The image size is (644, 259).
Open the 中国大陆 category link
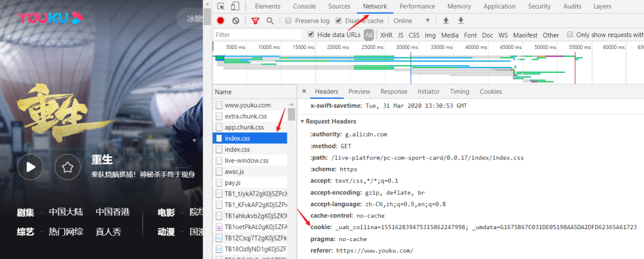(x=66, y=212)
